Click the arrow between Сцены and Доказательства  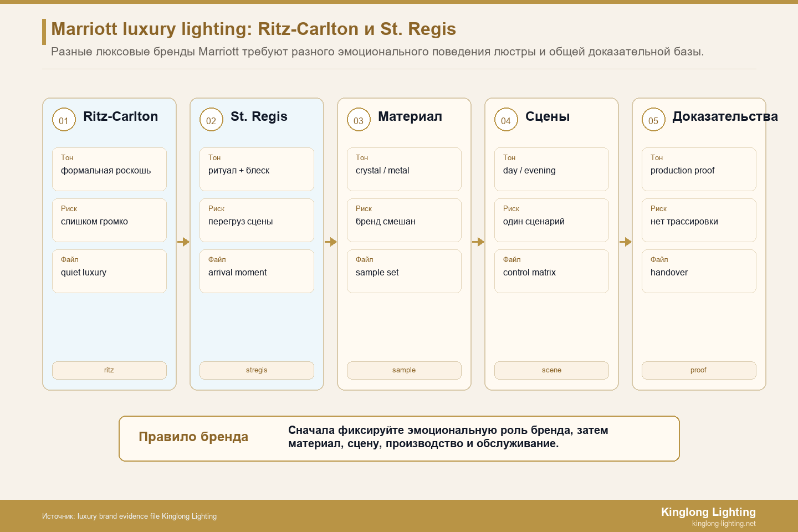626,242
